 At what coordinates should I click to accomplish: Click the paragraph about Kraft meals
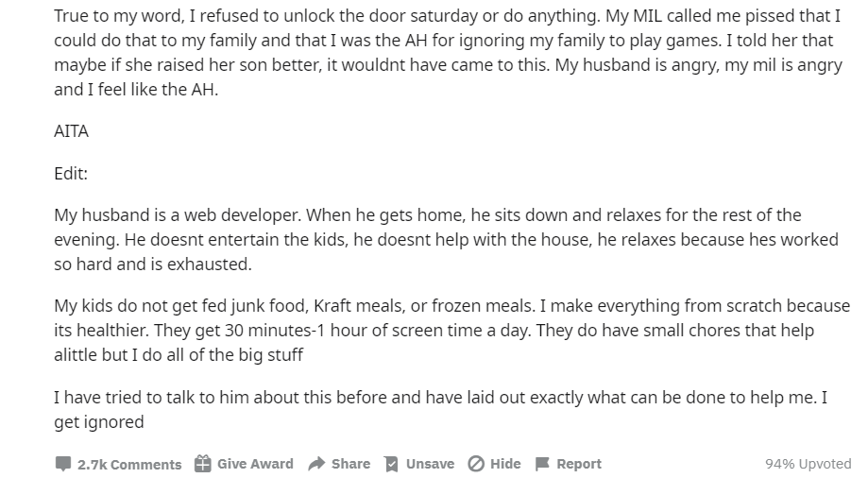point(451,331)
